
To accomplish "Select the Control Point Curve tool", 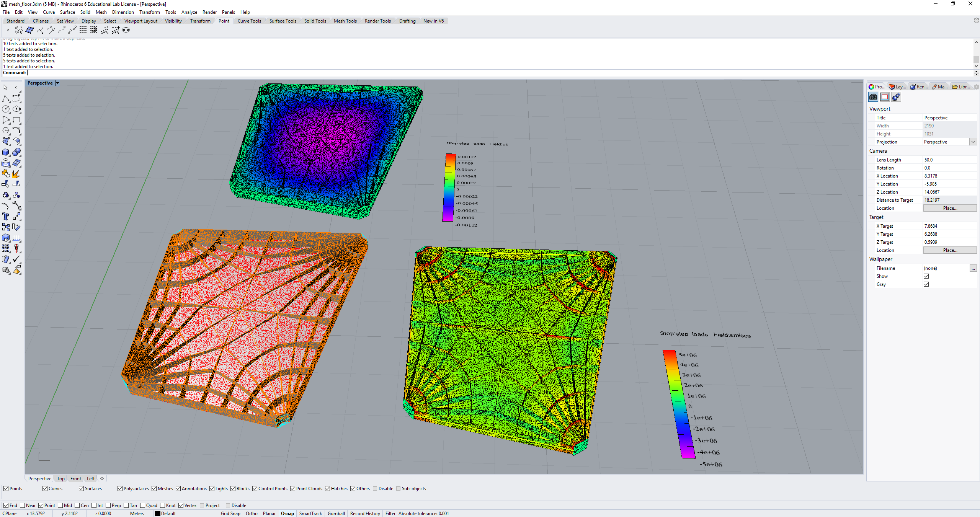I will (17, 98).
